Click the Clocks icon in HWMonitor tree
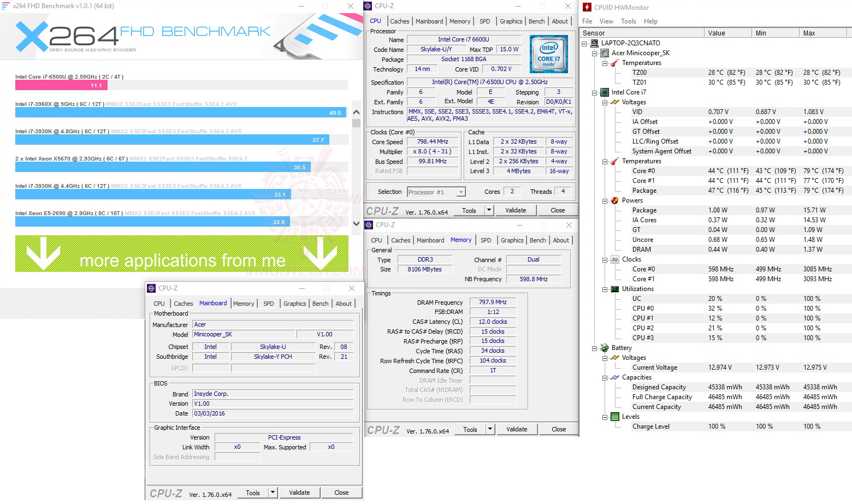The image size is (852, 504). click(x=615, y=259)
